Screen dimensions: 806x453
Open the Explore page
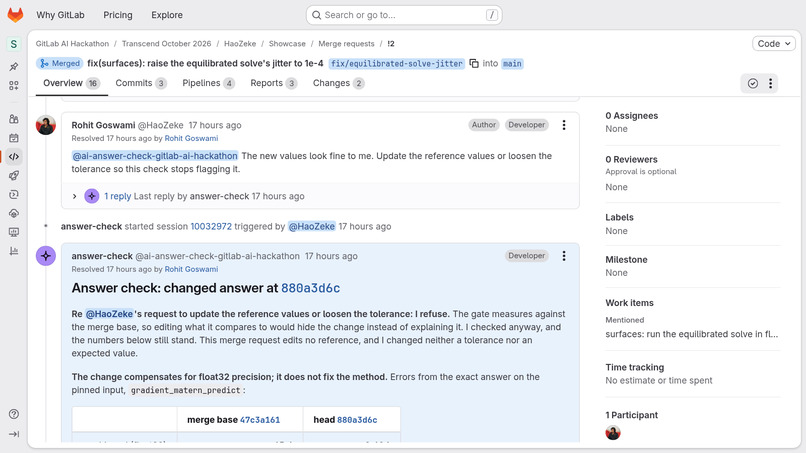tap(167, 15)
